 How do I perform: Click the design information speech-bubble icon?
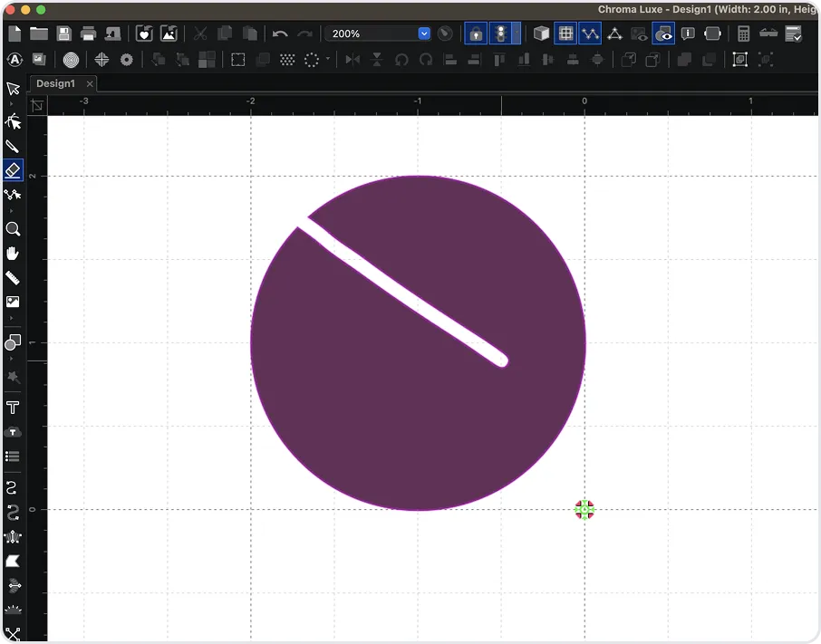(x=688, y=34)
